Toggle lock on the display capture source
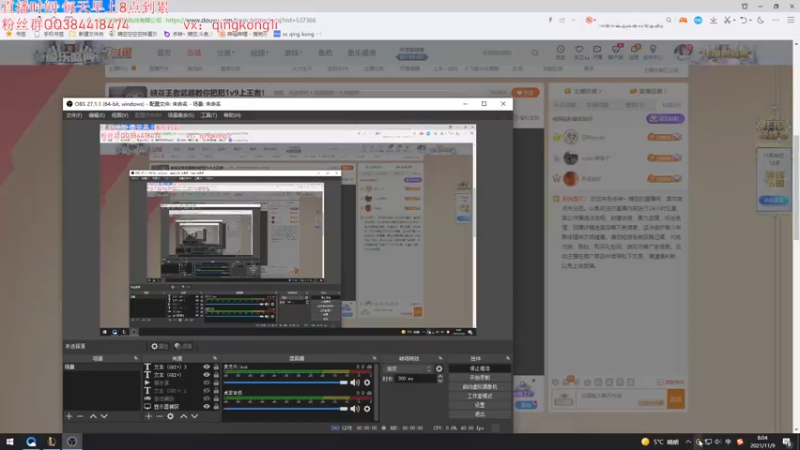Image resolution: width=800 pixels, height=450 pixels. pyautogui.click(x=216, y=407)
